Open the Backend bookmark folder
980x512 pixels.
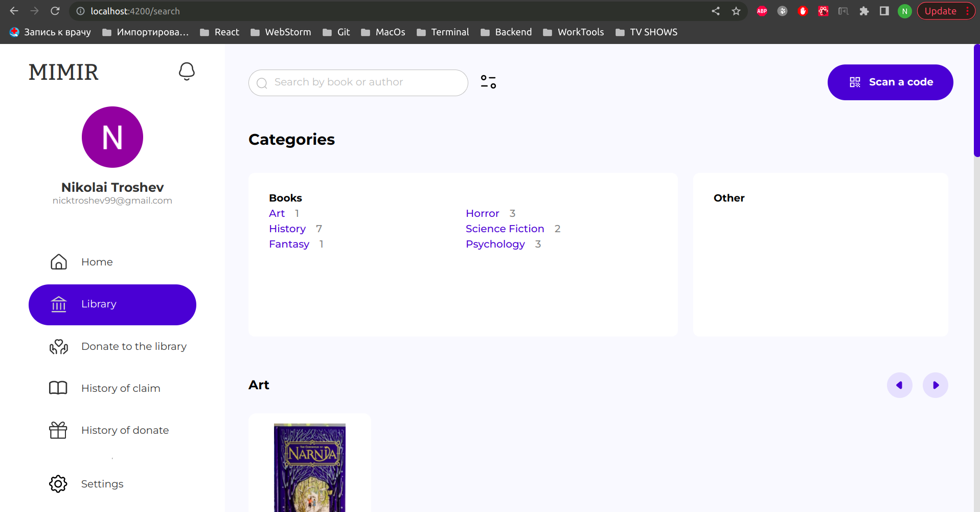coord(513,32)
